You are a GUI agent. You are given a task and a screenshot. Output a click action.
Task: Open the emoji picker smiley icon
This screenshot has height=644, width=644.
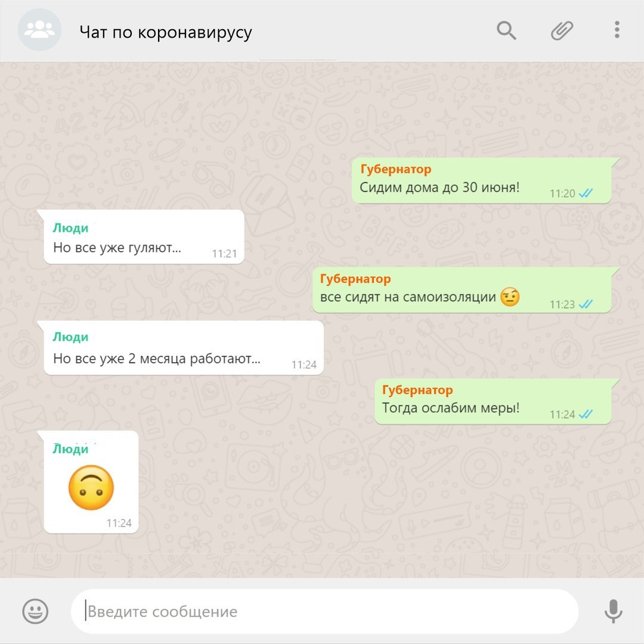click(x=35, y=611)
